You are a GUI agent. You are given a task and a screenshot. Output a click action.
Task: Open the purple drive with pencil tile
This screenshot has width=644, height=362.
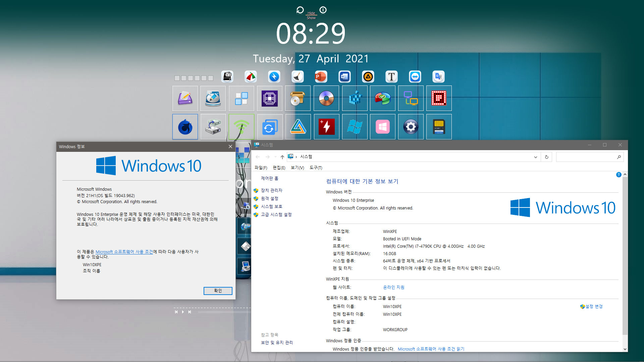185,98
